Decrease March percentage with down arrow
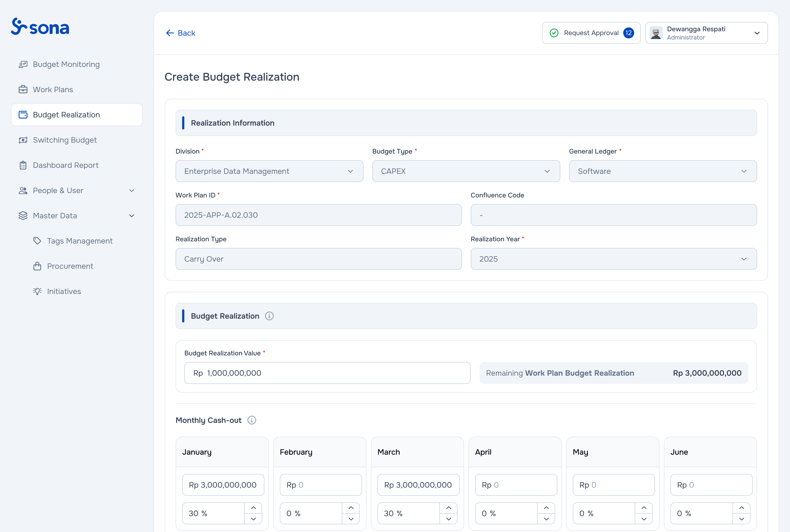790x532 pixels. point(448,519)
